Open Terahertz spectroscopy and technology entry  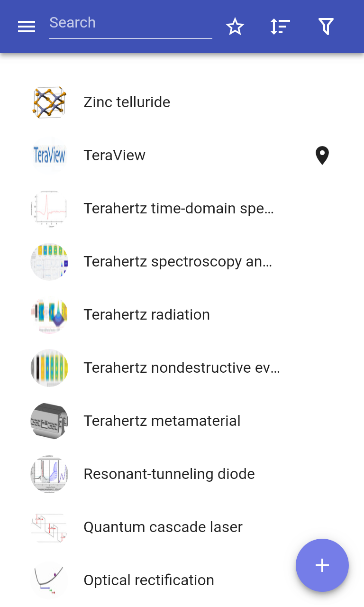pos(182,262)
